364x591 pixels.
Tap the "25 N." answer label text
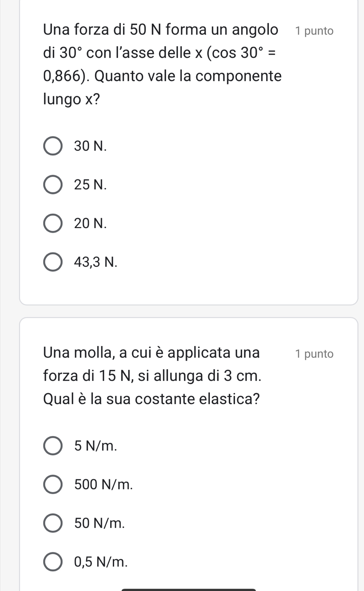pos(90,185)
